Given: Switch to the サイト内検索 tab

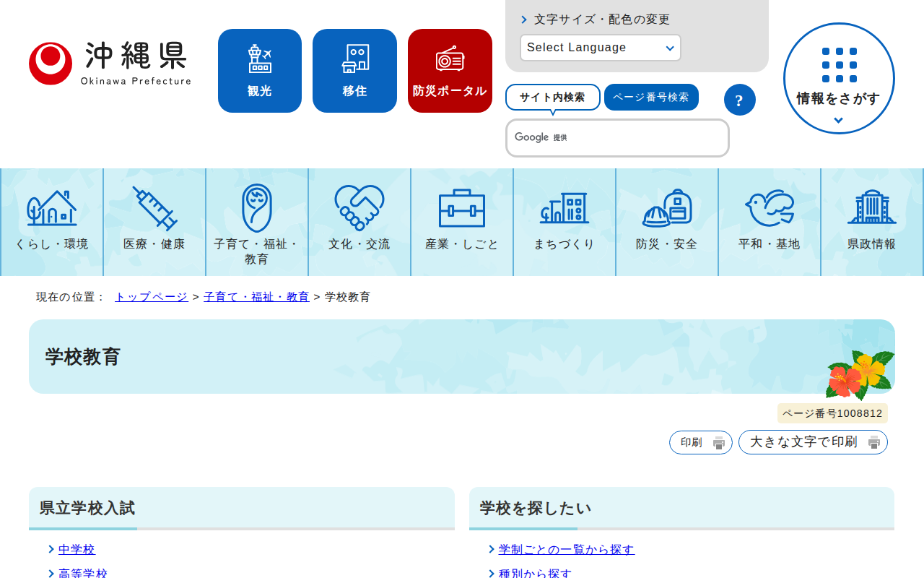Looking at the screenshot, I should (x=552, y=97).
